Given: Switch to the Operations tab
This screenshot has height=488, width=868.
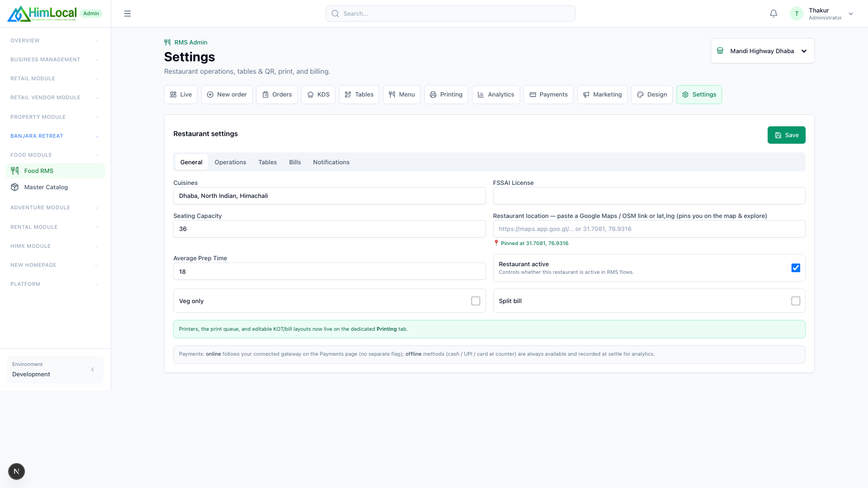Looking at the screenshot, I should 230,162.
